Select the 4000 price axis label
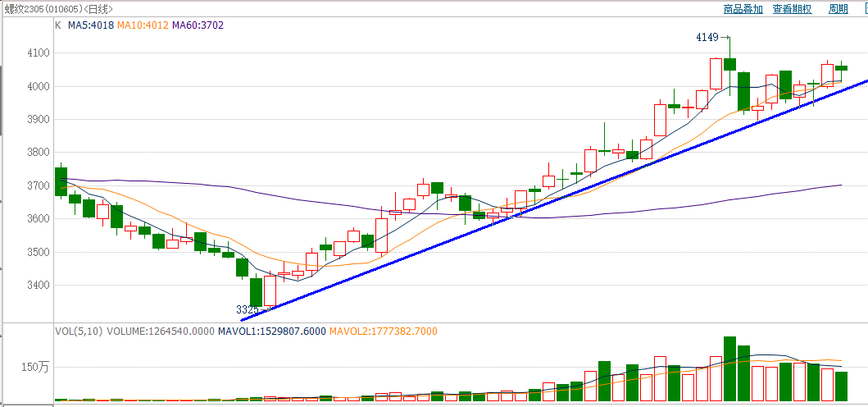This screenshot has height=407, width=868. coord(39,86)
